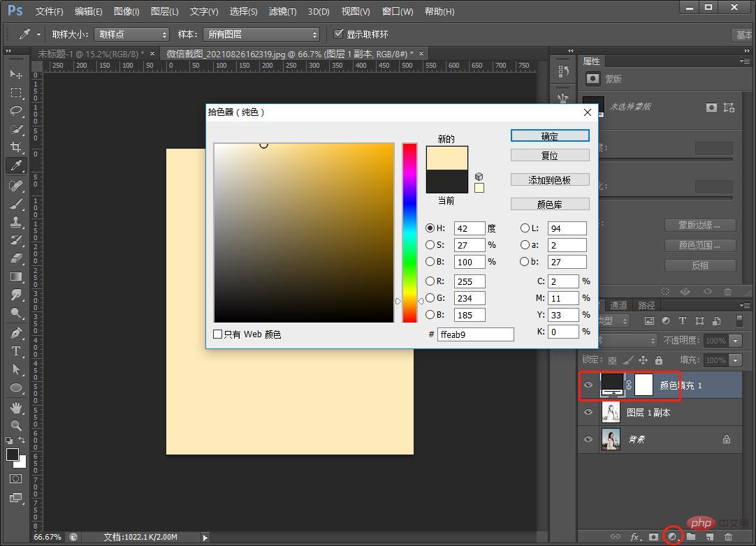Click the 确定 button
The image size is (756, 546).
click(x=550, y=136)
